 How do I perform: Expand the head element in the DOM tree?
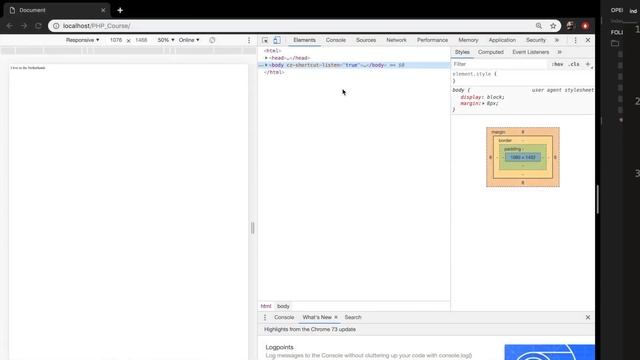(x=266, y=58)
